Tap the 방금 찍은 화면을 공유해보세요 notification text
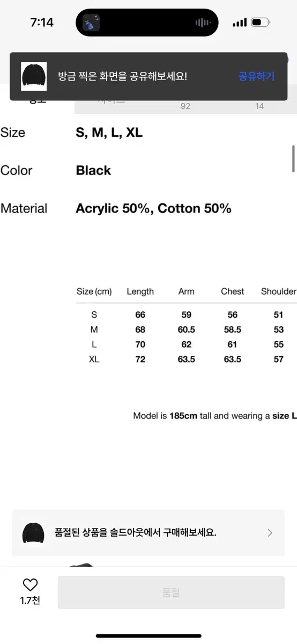This screenshot has height=644, width=297. [123, 76]
